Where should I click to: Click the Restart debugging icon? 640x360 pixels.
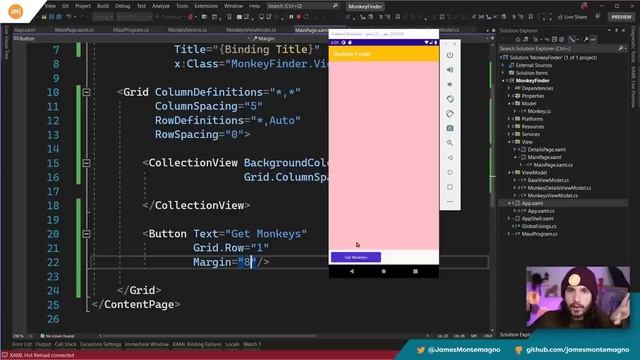tap(307, 17)
